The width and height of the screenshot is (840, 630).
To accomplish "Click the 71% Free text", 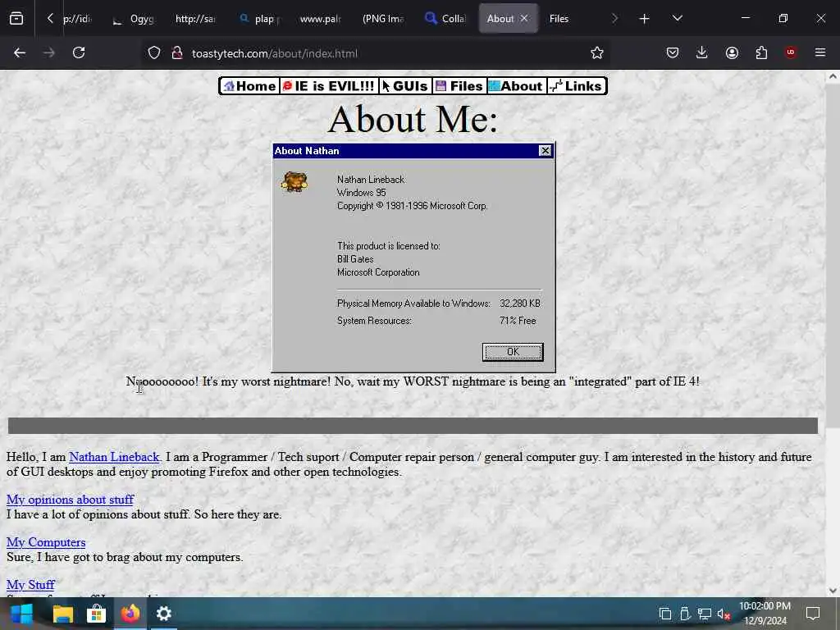I will point(518,321).
